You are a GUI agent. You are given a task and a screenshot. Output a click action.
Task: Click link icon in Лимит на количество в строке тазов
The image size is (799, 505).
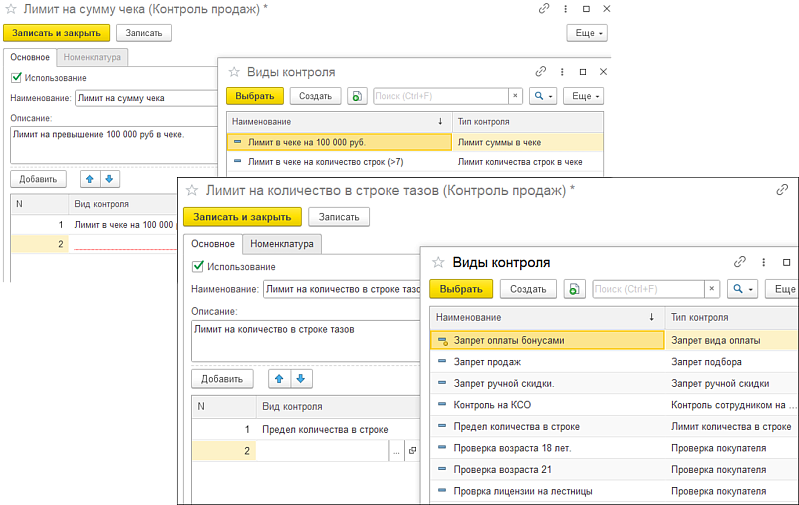click(x=782, y=190)
